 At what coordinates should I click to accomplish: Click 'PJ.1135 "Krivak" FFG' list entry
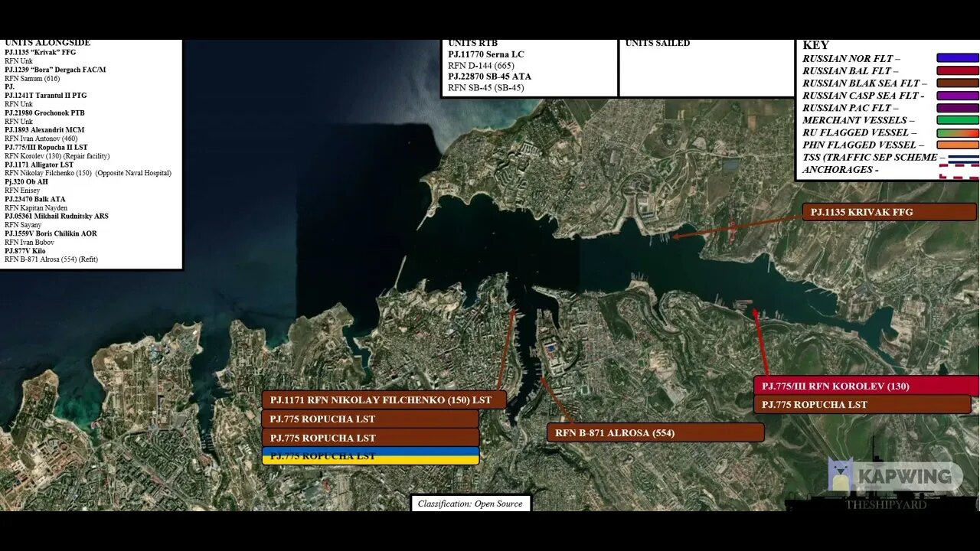[x=40, y=52]
